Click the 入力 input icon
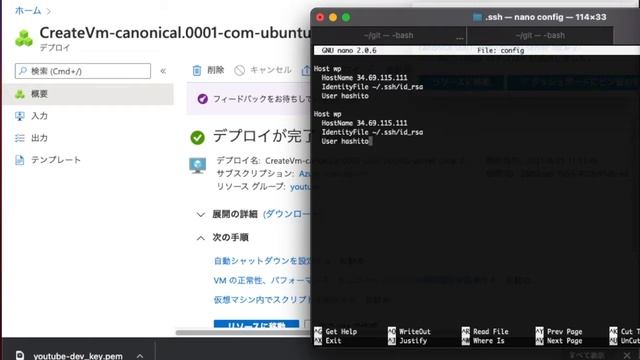640x360 pixels. (20, 116)
